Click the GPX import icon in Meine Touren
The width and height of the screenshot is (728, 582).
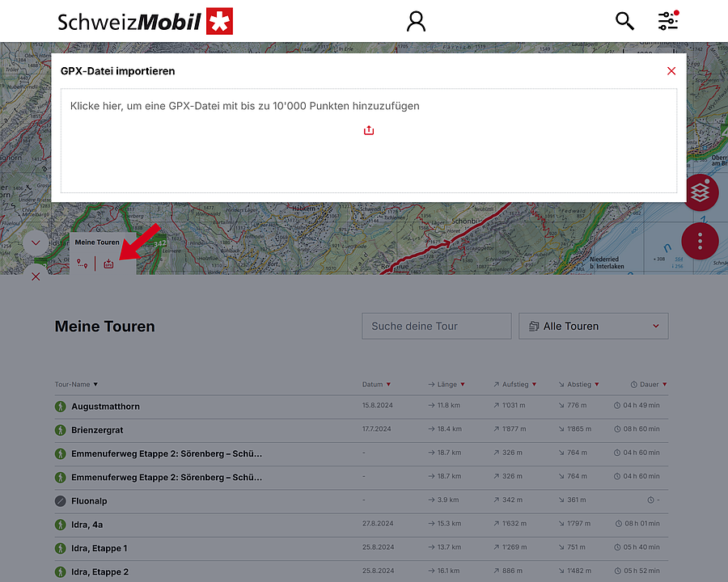tap(108, 263)
